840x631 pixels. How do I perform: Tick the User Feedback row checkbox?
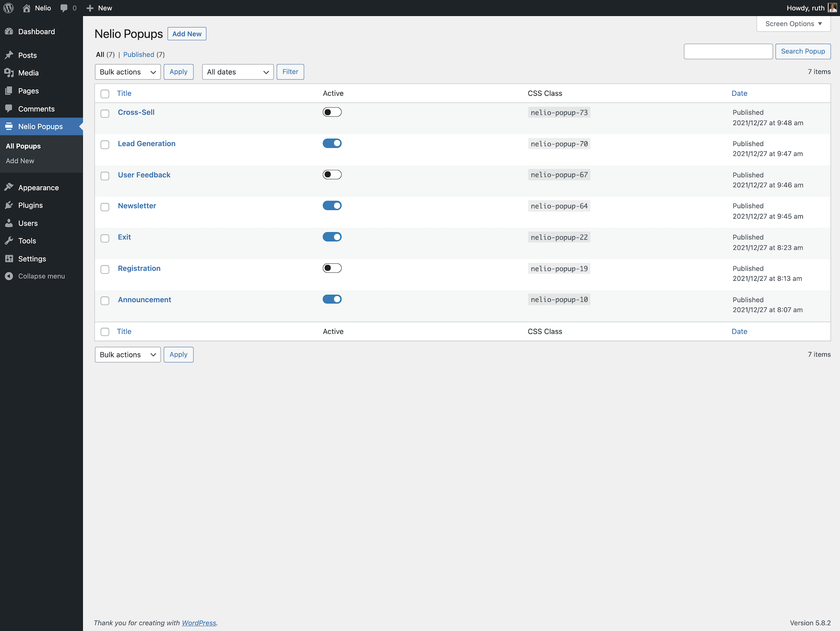pyautogui.click(x=105, y=176)
